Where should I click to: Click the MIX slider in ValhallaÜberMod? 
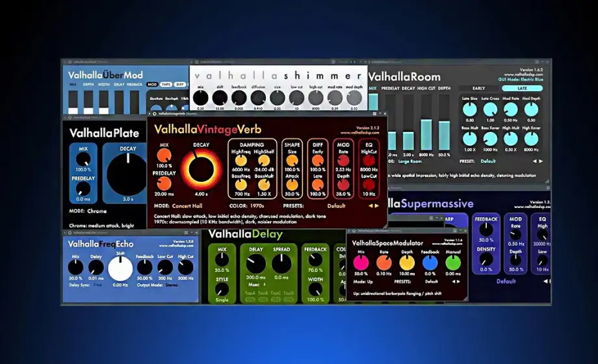tap(73, 102)
